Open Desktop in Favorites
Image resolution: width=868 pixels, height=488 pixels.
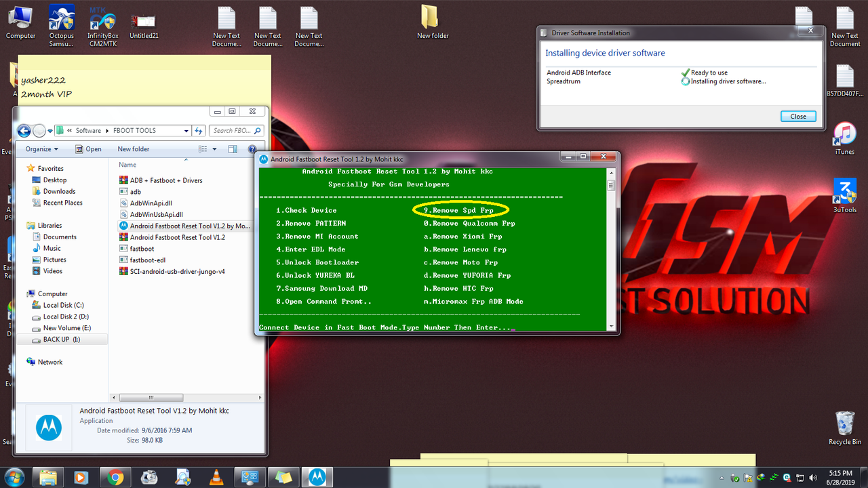click(55, 180)
